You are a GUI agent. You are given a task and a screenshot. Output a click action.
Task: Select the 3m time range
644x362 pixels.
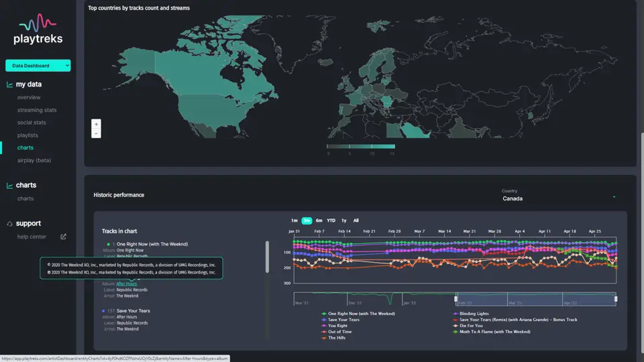click(x=307, y=221)
